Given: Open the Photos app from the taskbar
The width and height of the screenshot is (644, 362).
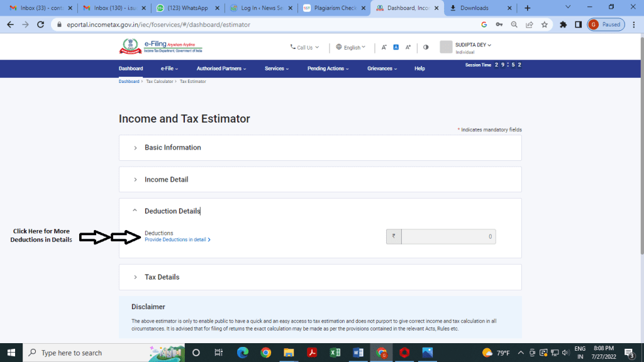Looking at the screenshot, I should tap(428, 353).
